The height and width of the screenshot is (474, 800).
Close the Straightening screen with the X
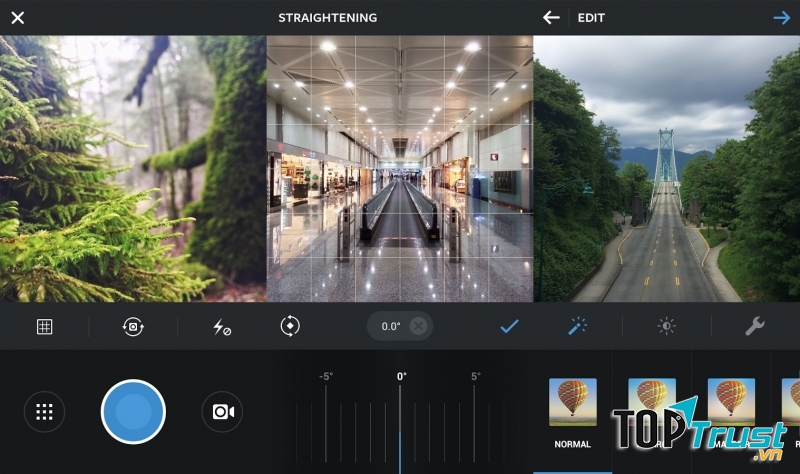tap(17, 17)
